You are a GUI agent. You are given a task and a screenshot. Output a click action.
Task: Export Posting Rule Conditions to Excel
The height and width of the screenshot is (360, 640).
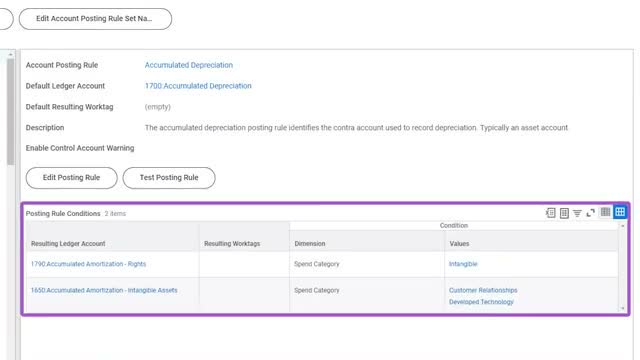click(550, 213)
